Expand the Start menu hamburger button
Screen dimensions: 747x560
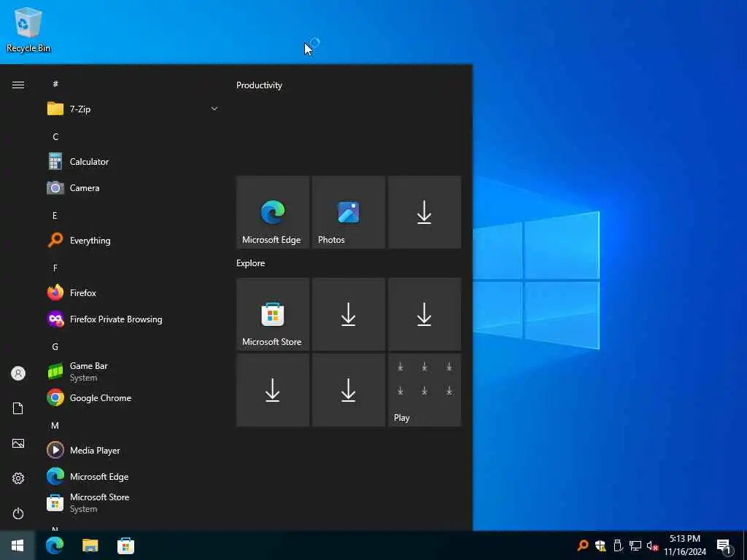pos(18,85)
